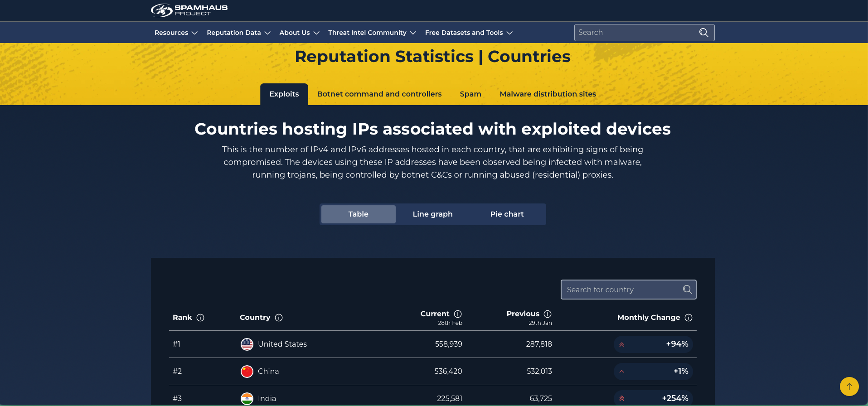Click the Countries hosting IPs heading
The height and width of the screenshot is (406, 868).
pos(433,129)
